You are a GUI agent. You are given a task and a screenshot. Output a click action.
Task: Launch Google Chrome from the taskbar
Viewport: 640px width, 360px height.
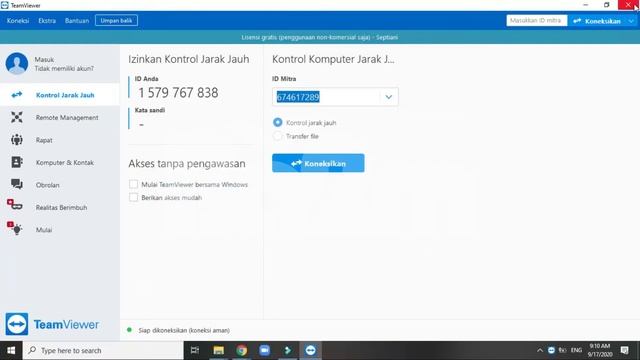pyautogui.click(x=242, y=350)
